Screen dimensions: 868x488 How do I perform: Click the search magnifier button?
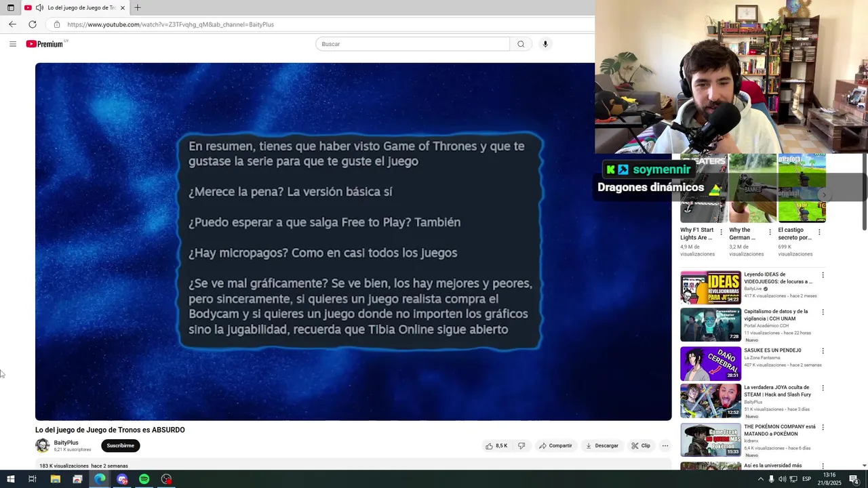(521, 44)
